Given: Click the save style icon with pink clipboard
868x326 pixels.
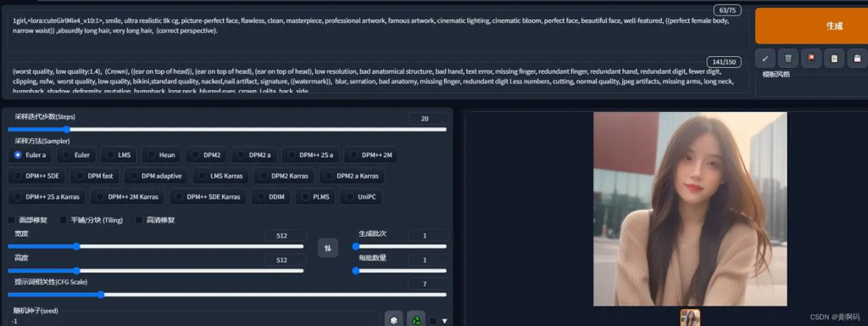Looking at the screenshot, I should (857, 59).
